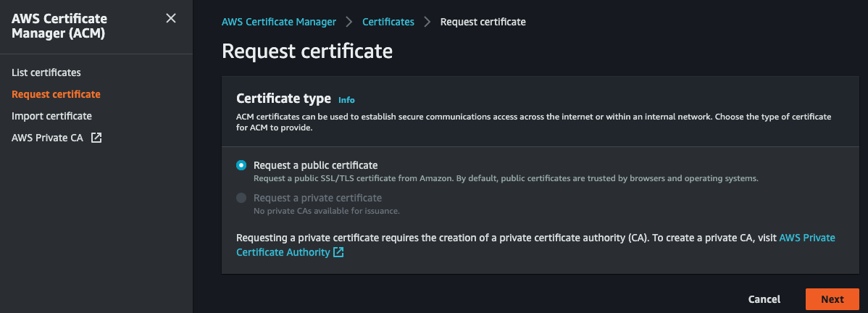Visit the AWS Private Certificate Authority link
This screenshot has width=868, height=313.
pyautogui.click(x=806, y=238)
